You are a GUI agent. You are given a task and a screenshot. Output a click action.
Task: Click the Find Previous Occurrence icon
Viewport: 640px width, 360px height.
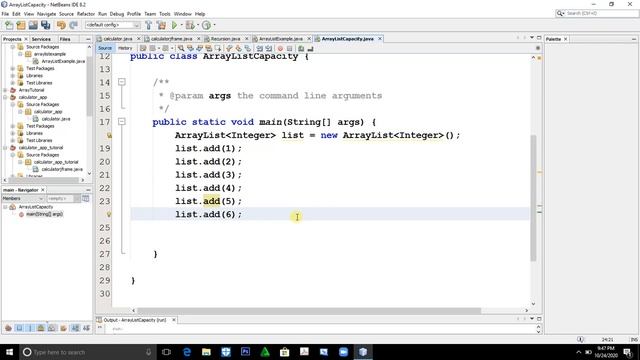click(x=190, y=48)
